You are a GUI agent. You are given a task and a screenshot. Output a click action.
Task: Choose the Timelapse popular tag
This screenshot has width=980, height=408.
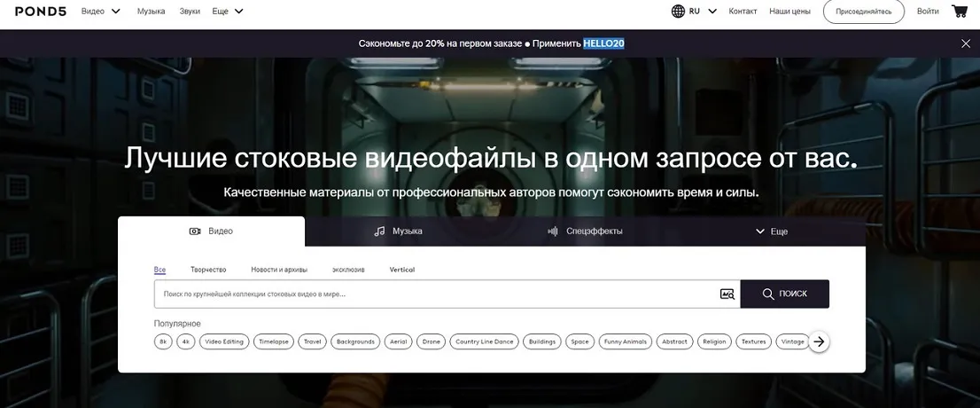coord(274,341)
